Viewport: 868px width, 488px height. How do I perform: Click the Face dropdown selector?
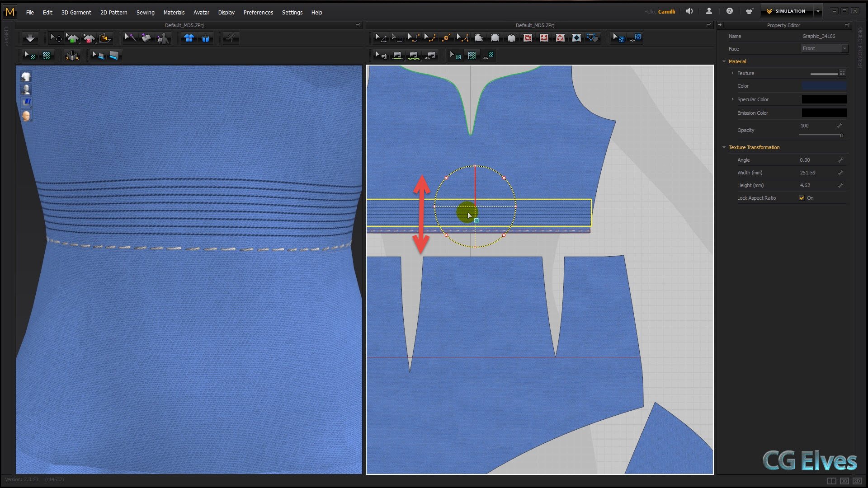825,48
